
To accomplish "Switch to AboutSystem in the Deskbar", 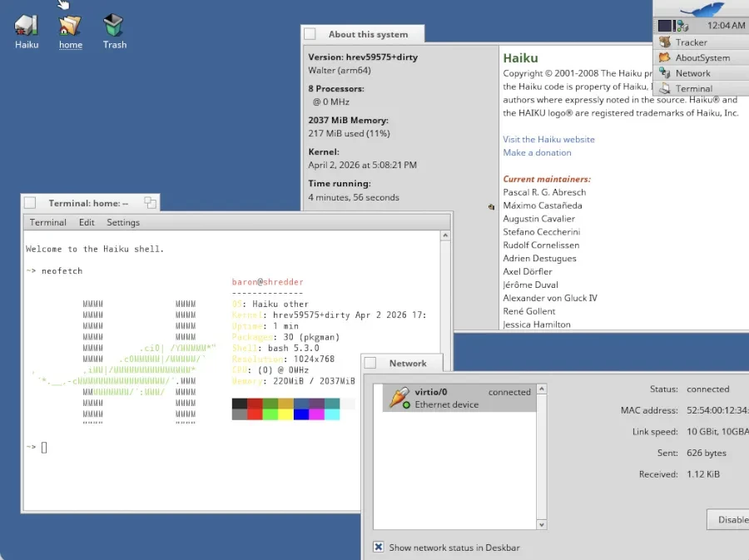I will (702, 58).
